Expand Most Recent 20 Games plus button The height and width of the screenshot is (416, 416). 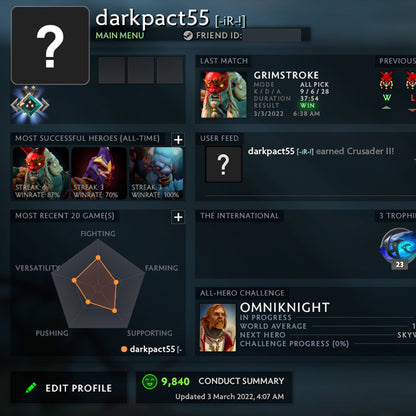[x=178, y=217]
